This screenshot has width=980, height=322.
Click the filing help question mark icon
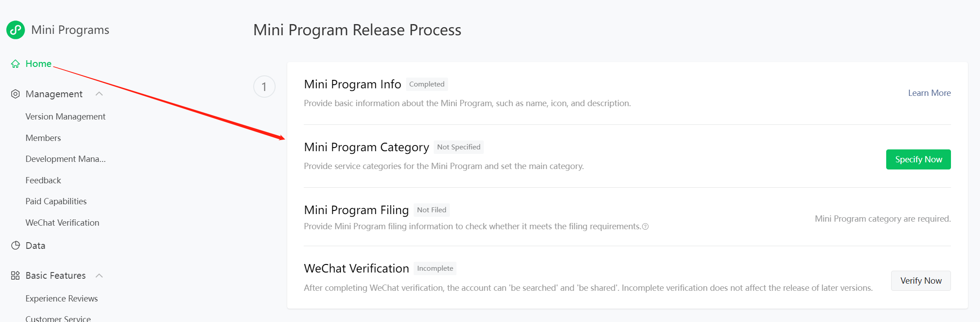(x=645, y=227)
